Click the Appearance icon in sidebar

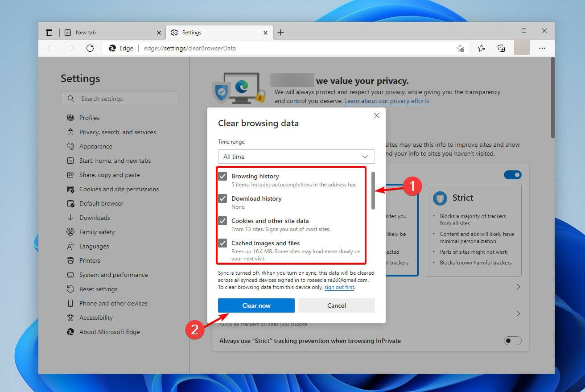(x=70, y=146)
